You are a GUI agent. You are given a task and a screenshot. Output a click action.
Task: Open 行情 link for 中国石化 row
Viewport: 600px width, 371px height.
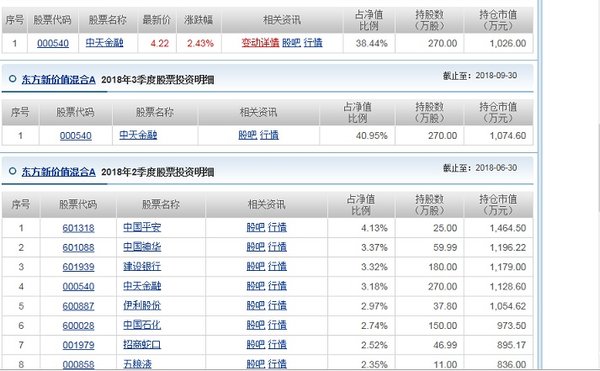277,325
